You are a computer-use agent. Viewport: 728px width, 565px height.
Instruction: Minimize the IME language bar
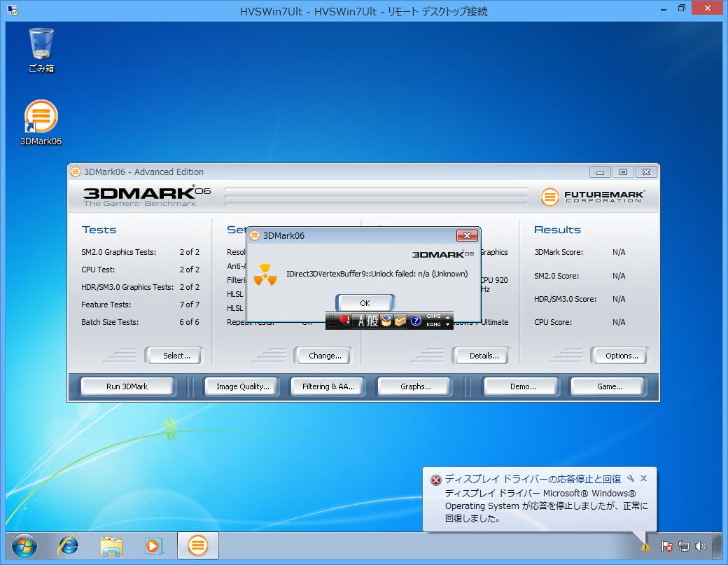point(447,316)
